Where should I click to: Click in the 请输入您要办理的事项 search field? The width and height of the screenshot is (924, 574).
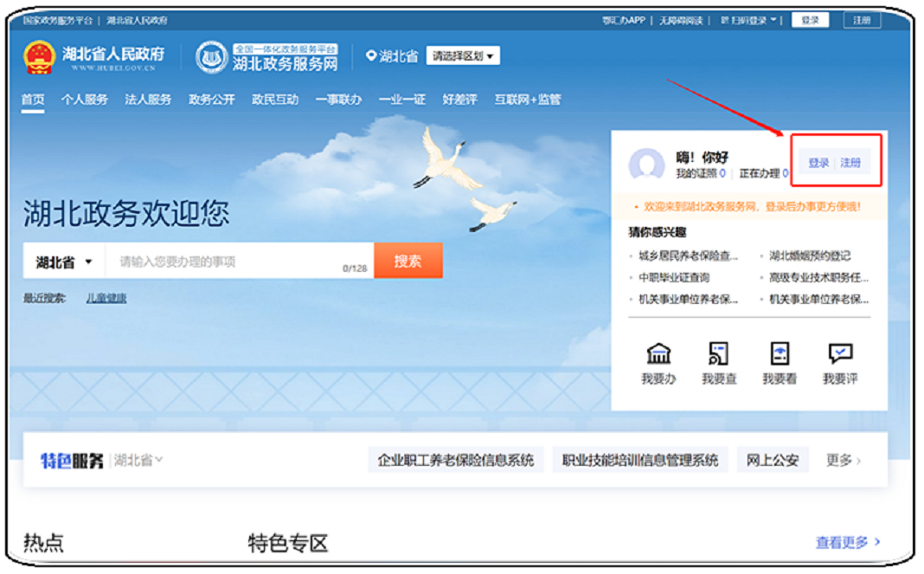click(239, 261)
